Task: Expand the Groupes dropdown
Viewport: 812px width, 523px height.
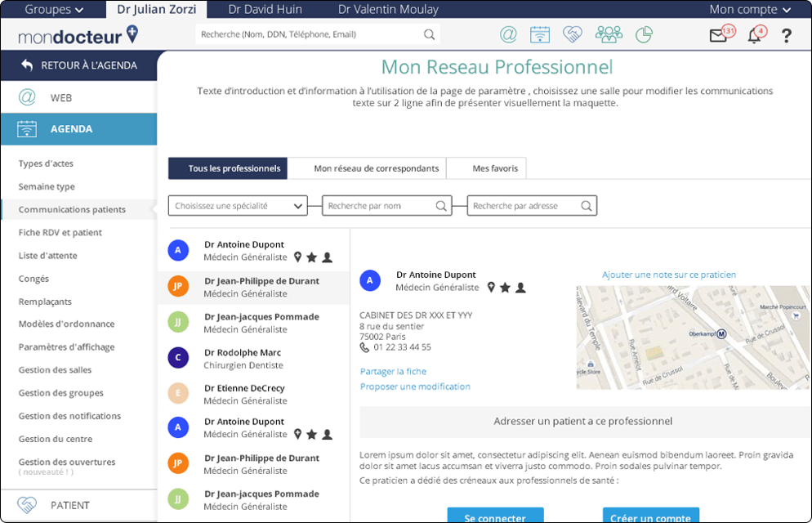Action: pos(54,10)
